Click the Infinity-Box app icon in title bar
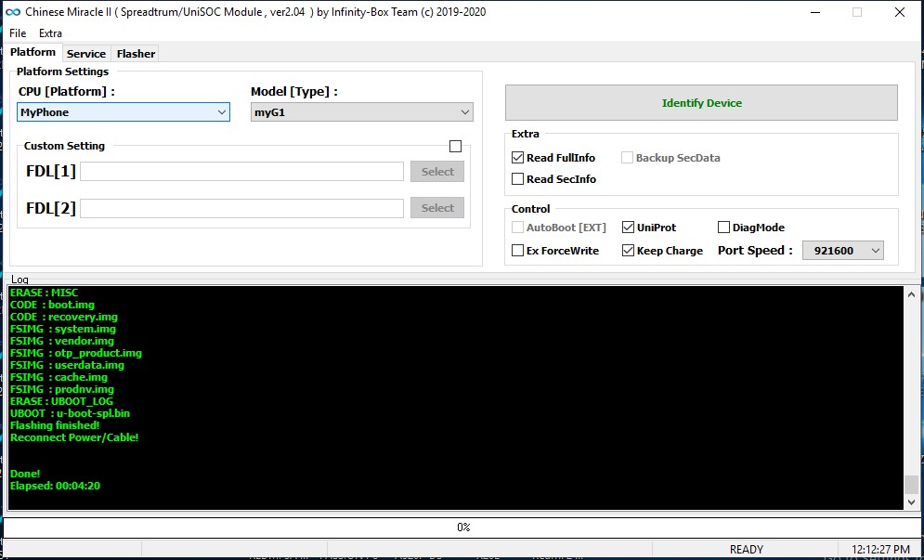The width and height of the screenshot is (924, 560). click(12, 12)
